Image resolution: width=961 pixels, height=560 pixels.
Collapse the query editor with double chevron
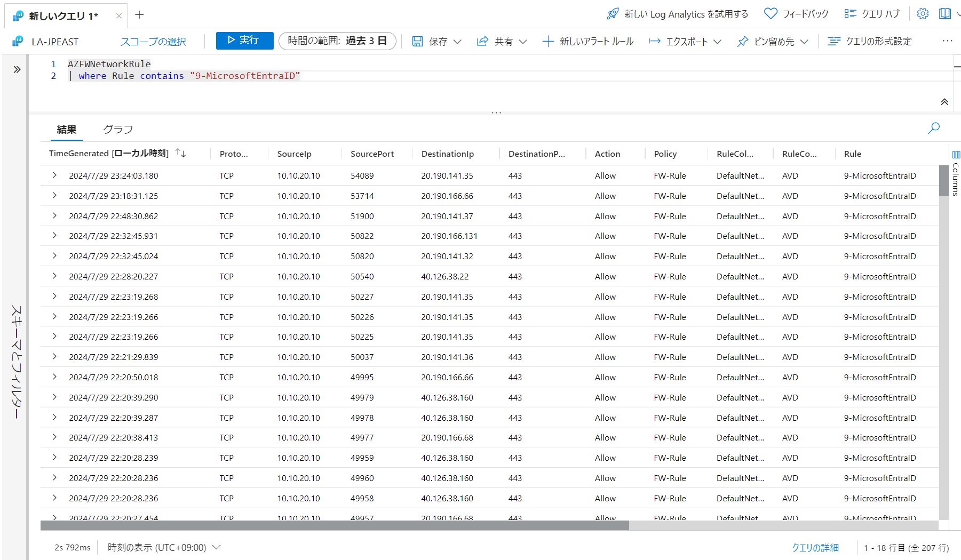(x=944, y=102)
